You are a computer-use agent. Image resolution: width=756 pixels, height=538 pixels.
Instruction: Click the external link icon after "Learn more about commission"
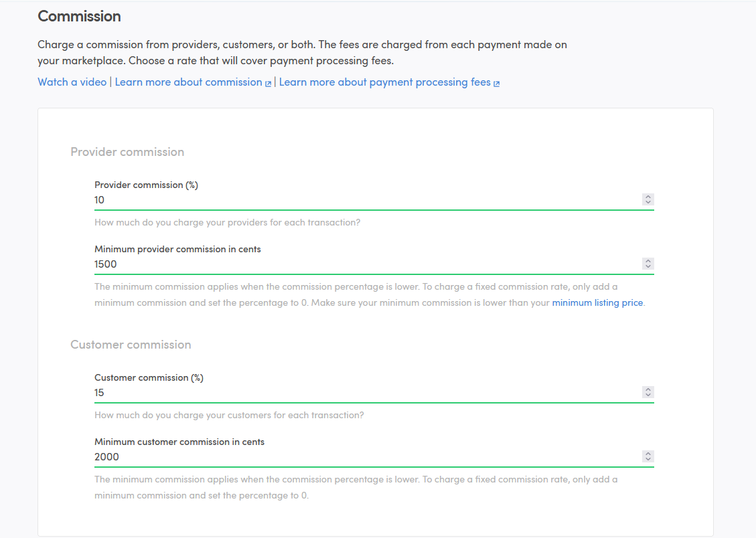269,82
